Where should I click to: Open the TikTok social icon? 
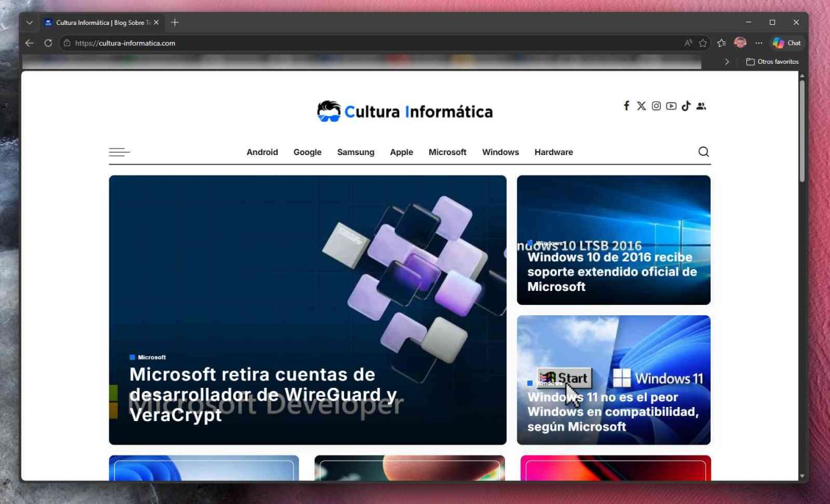(x=686, y=106)
